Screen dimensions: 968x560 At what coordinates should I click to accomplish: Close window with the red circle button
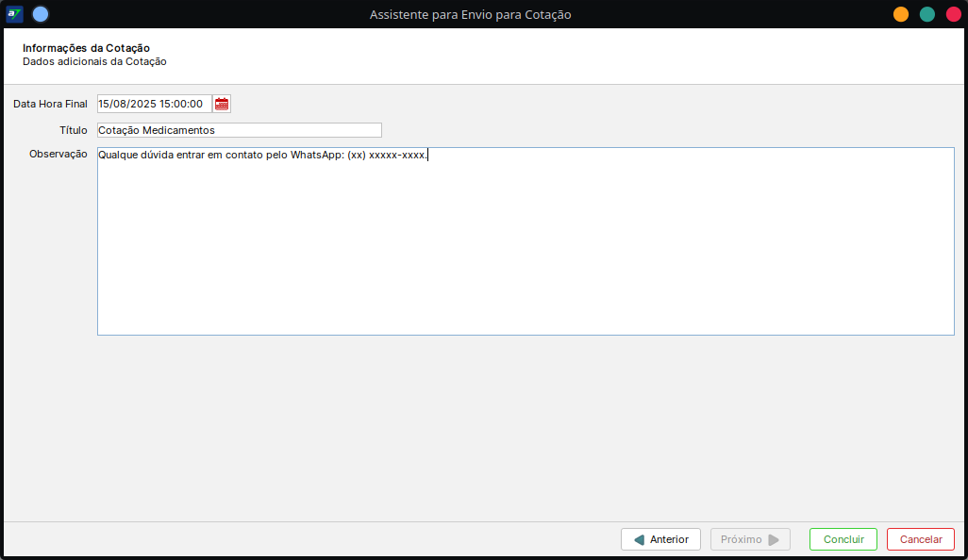[953, 14]
